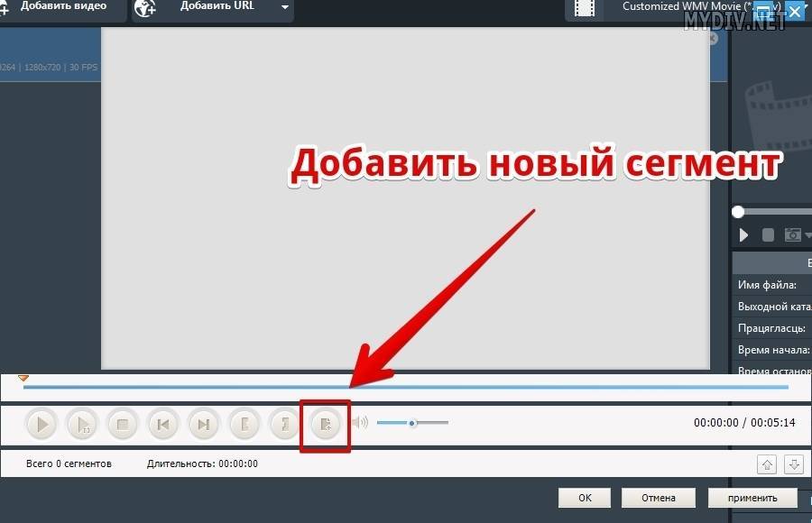Move segment down with the down arrow
812x523 pixels.
794,464
